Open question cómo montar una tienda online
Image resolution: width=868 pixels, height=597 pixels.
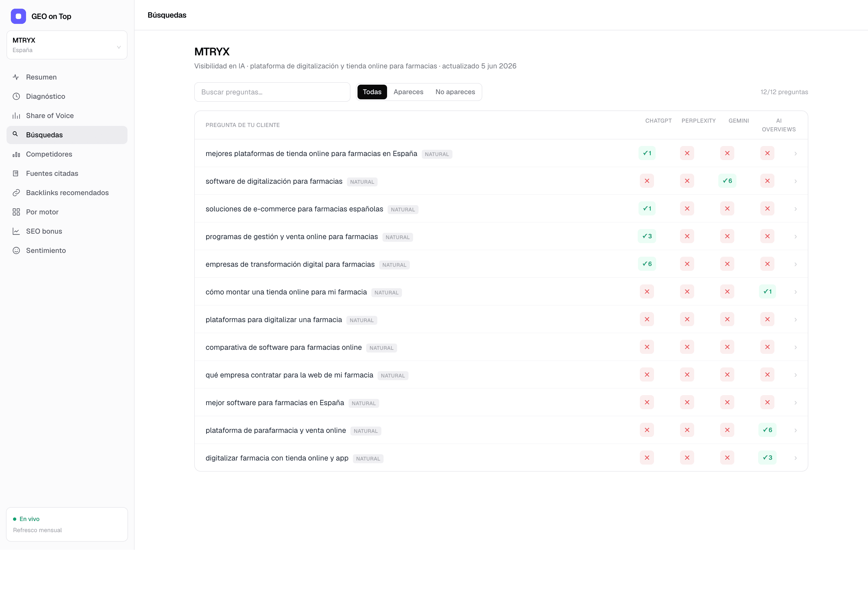286,292
